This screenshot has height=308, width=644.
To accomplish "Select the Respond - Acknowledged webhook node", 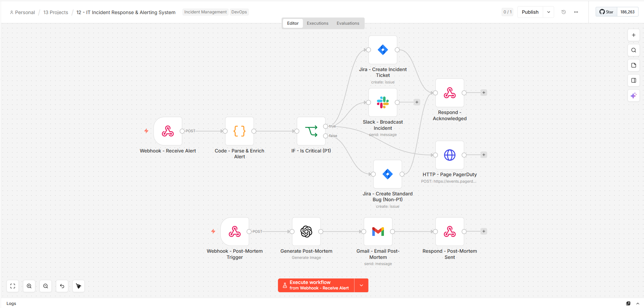I will [450, 93].
